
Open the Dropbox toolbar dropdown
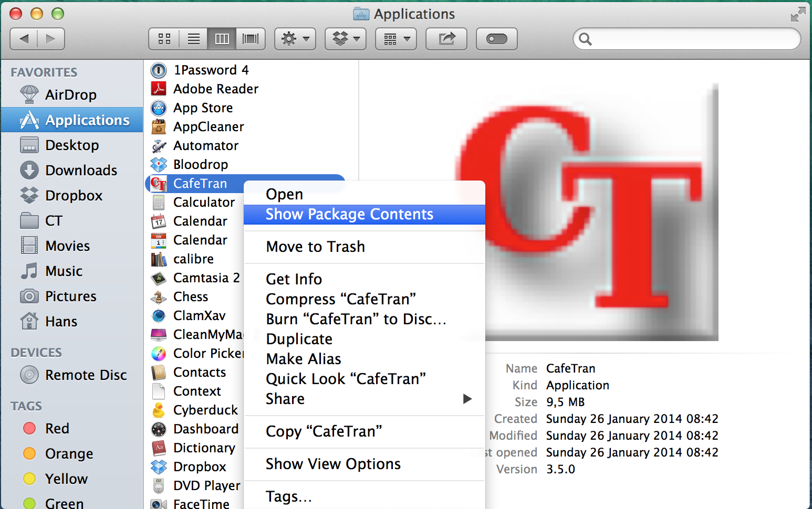[x=345, y=39]
